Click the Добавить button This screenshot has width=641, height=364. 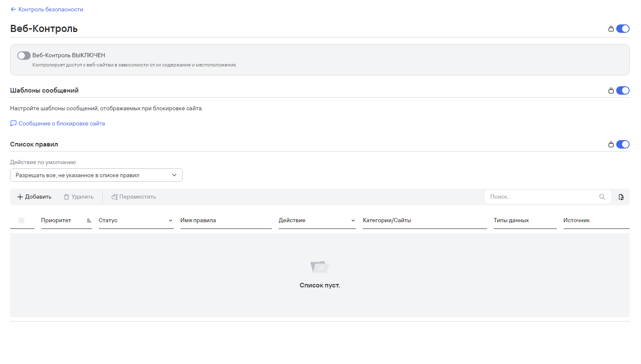34,197
